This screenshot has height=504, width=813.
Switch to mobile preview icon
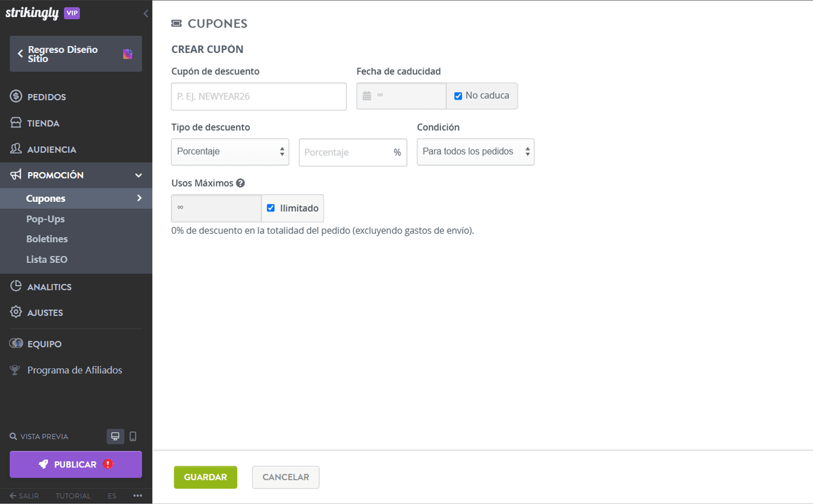click(133, 436)
